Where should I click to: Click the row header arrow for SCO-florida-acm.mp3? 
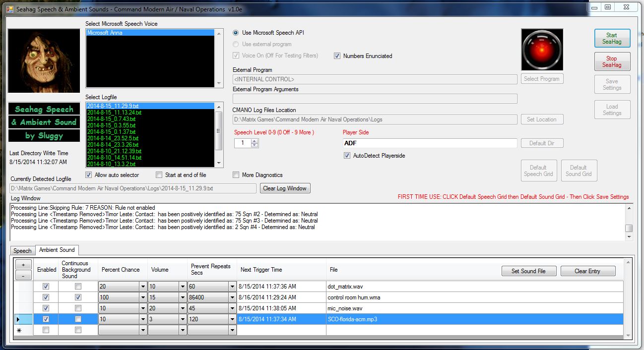pos(23,319)
